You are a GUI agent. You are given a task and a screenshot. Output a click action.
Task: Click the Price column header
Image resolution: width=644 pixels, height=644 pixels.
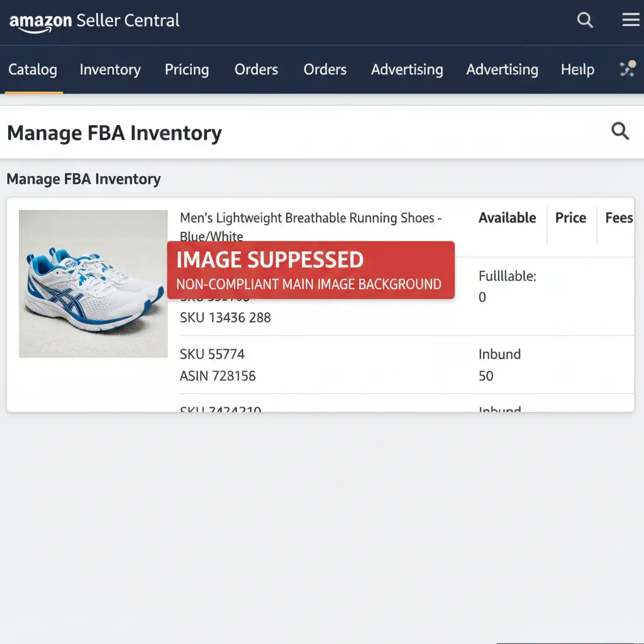[x=570, y=218]
